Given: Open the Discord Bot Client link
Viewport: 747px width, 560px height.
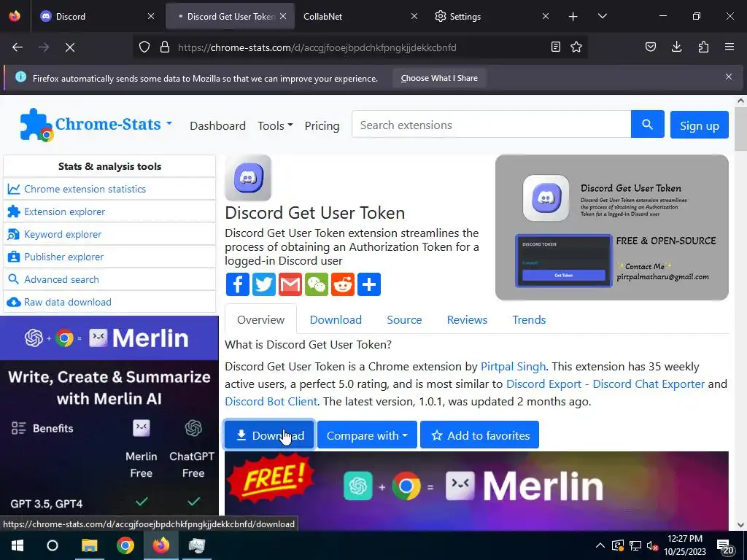Looking at the screenshot, I should (271, 402).
